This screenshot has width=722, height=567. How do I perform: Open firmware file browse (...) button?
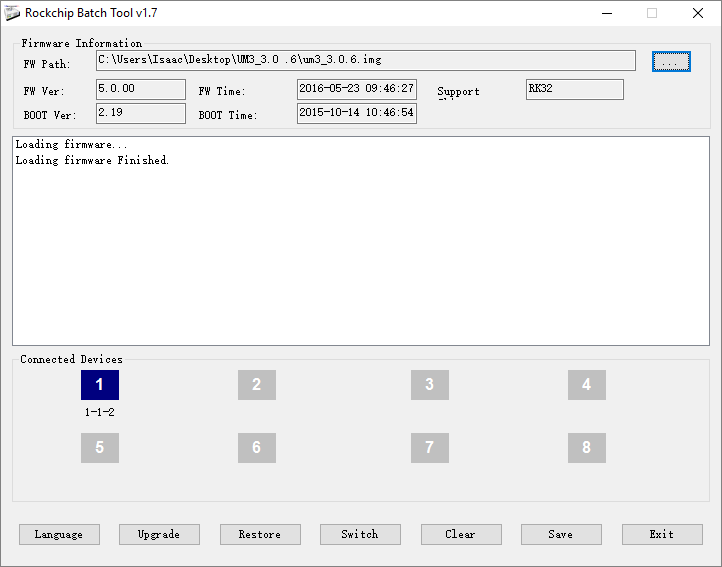tap(671, 62)
